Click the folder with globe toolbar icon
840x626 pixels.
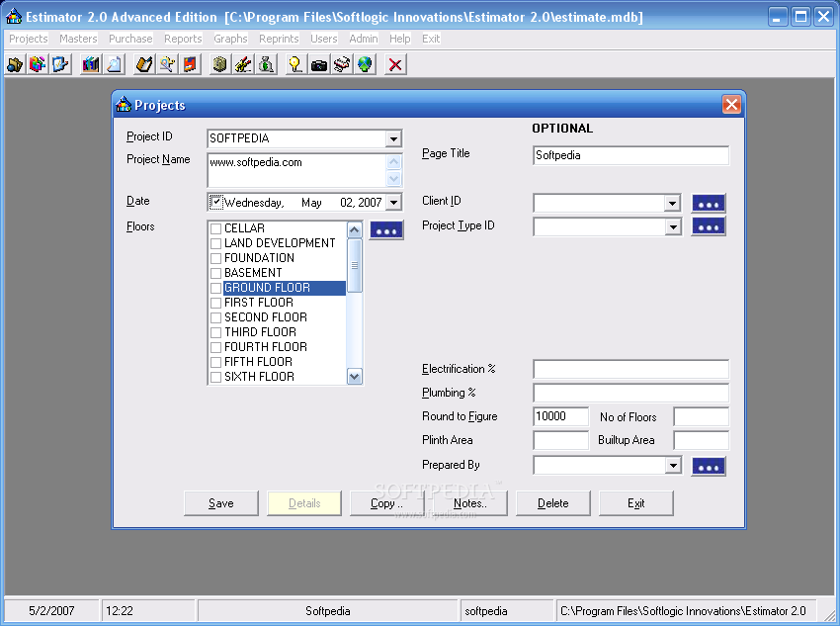click(x=15, y=65)
